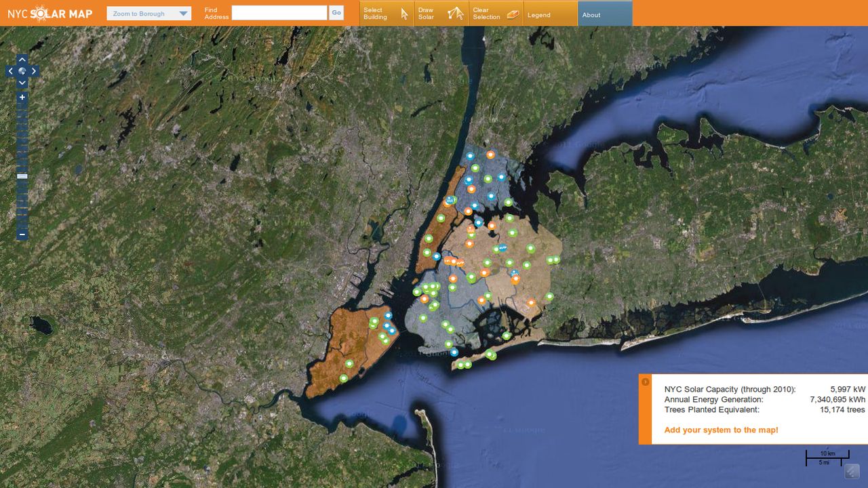This screenshot has height=488, width=868.
Task: Activate the Draw Solar tool
Action: [441, 14]
